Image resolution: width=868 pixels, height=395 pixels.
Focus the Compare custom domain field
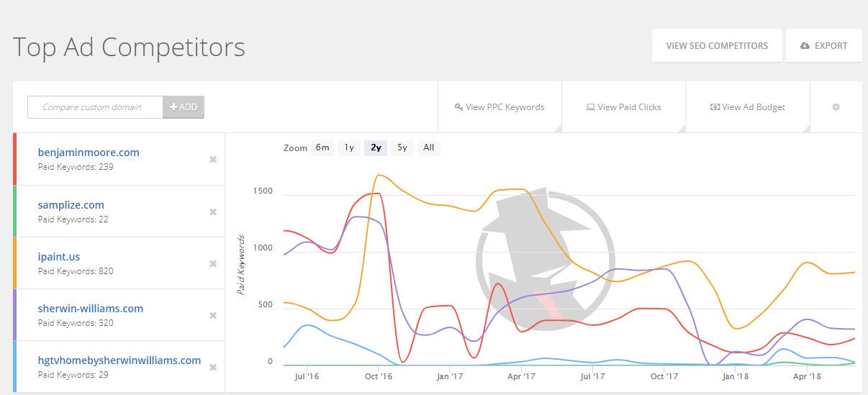click(x=95, y=107)
